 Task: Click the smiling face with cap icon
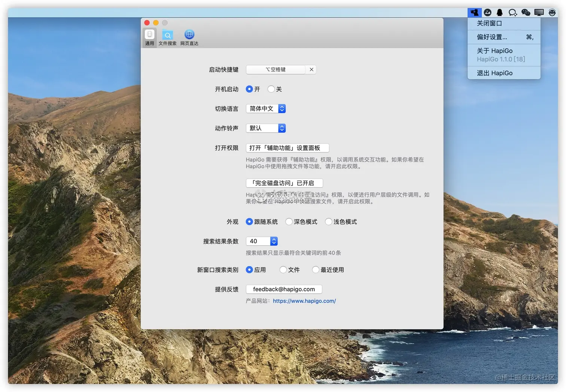pyautogui.click(x=552, y=13)
